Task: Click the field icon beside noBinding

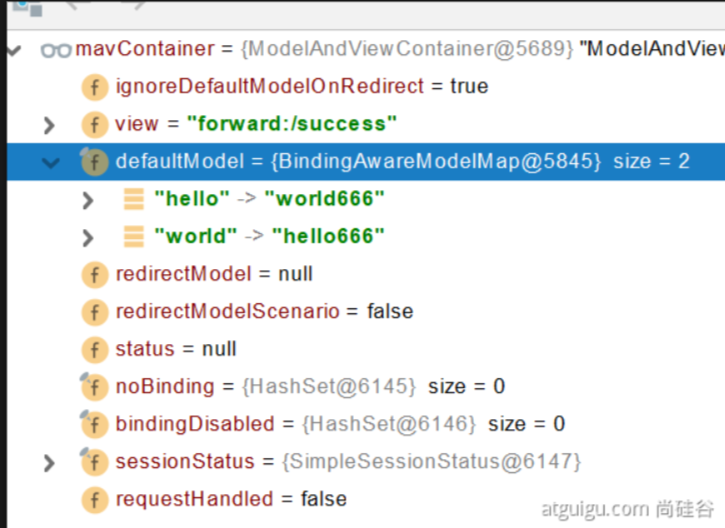Action: pyautogui.click(x=94, y=387)
